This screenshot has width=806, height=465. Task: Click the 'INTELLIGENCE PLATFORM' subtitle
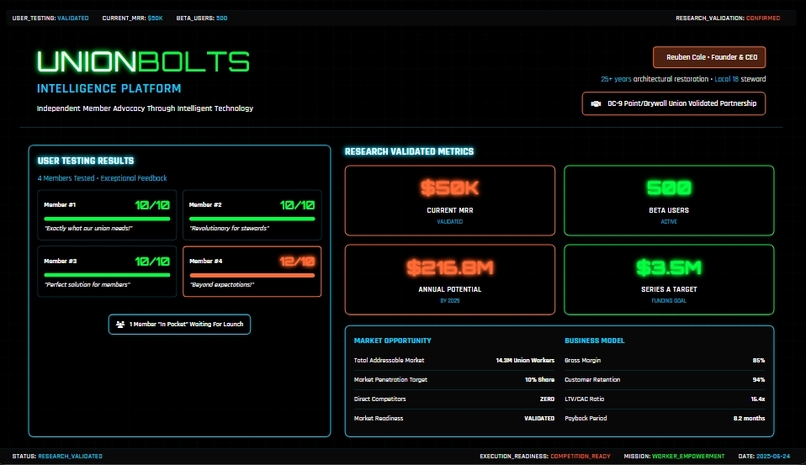[x=109, y=88]
